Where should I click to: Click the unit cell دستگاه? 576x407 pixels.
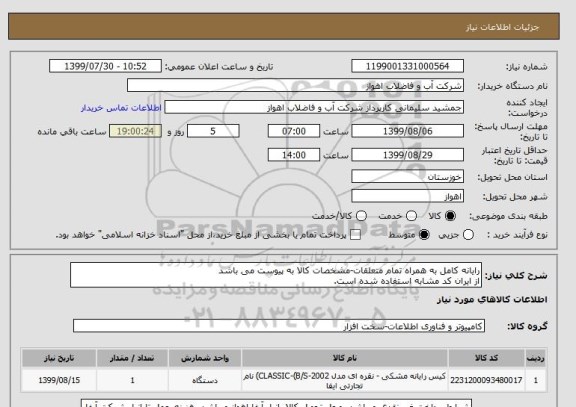click(205, 381)
